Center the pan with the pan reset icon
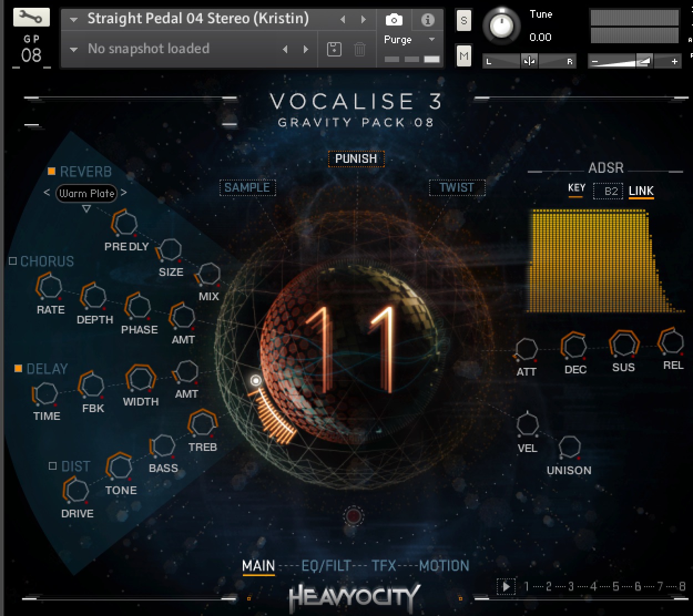The image size is (693, 616). 529,61
